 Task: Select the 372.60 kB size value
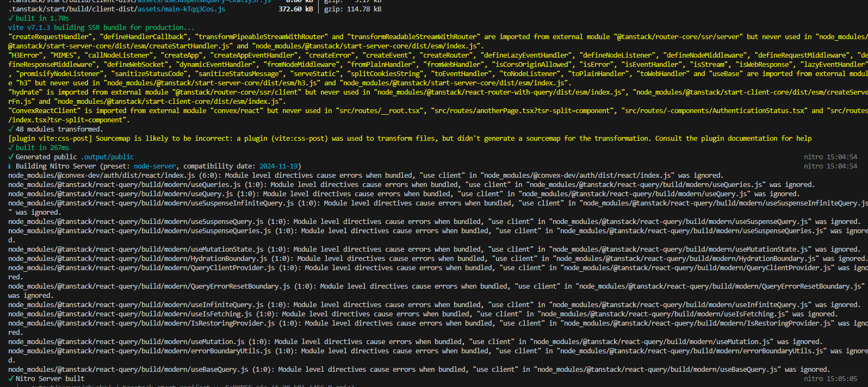point(295,9)
